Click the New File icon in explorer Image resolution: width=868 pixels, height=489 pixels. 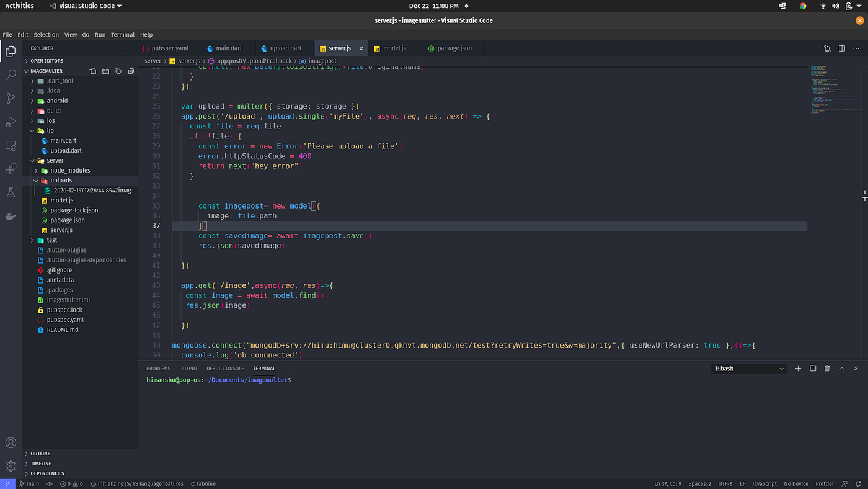point(93,71)
